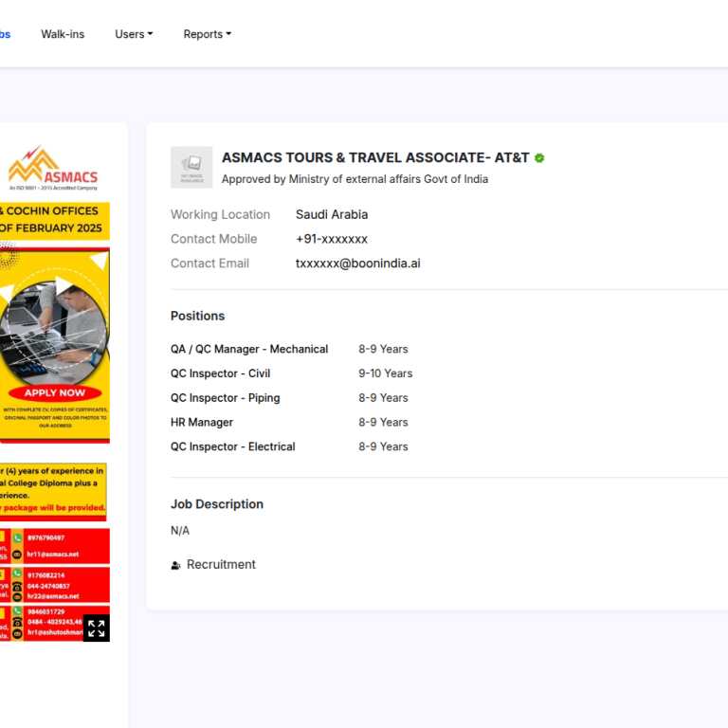
Task: Click the Saudi Arabia working location value
Action: pos(332,214)
